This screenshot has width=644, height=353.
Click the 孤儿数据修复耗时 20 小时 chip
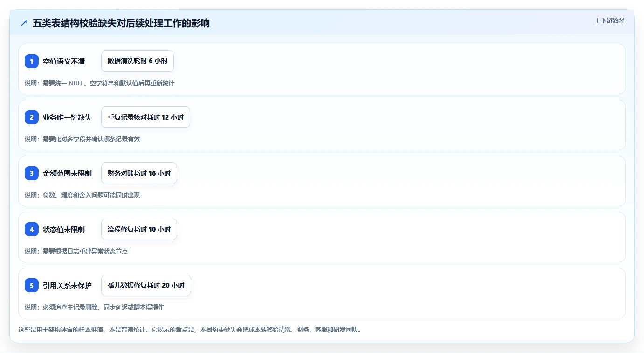[146, 285]
